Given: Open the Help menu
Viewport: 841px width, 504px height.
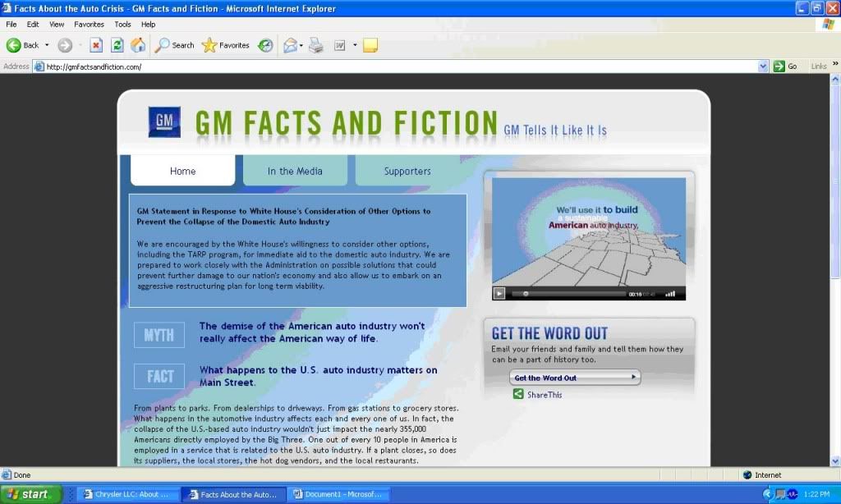Looking at the screenshot, I should pyautogui.click(x=148, y=24).
